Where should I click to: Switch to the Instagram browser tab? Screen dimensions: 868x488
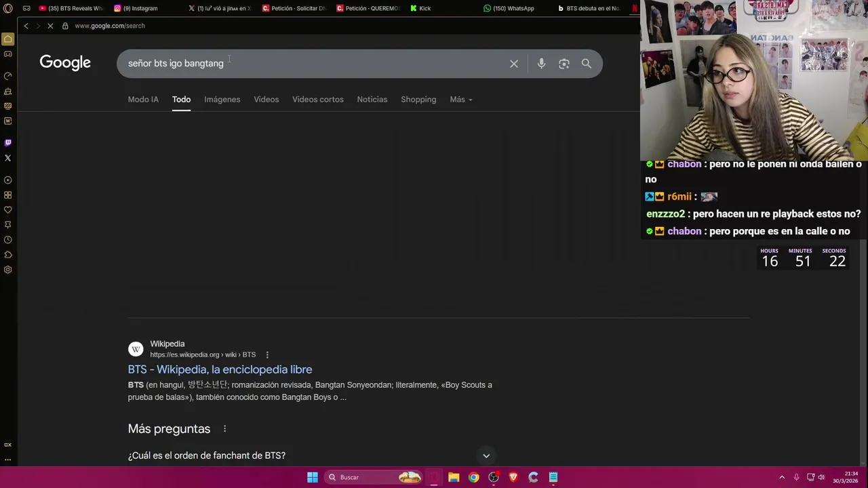point(141,8)
